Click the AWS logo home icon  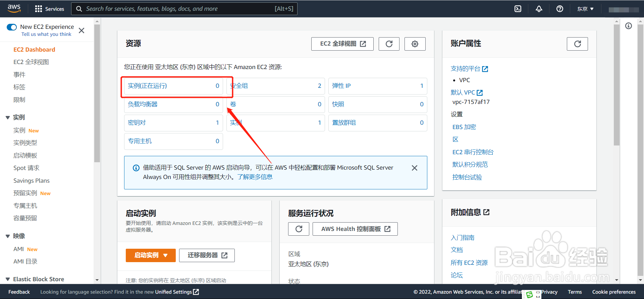(x=14, y=8)
